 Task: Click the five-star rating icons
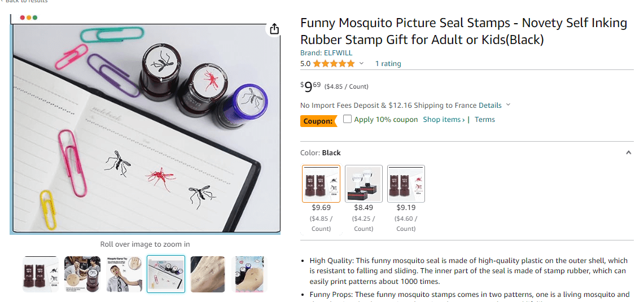click(x=334, y=64)
